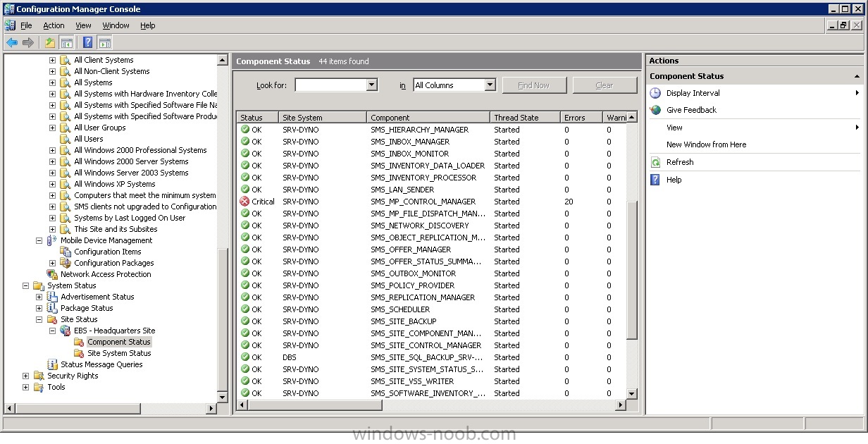Click the Status Message Queries icon

point(52,364)
